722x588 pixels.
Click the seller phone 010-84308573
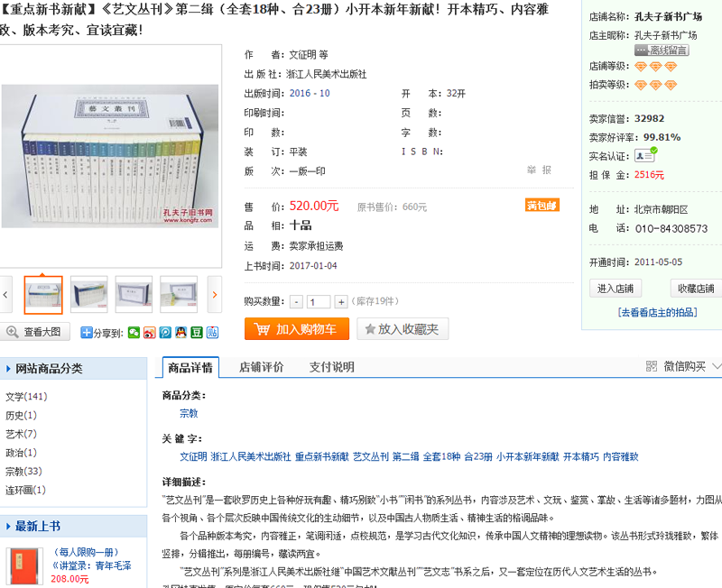coord(671,229)
